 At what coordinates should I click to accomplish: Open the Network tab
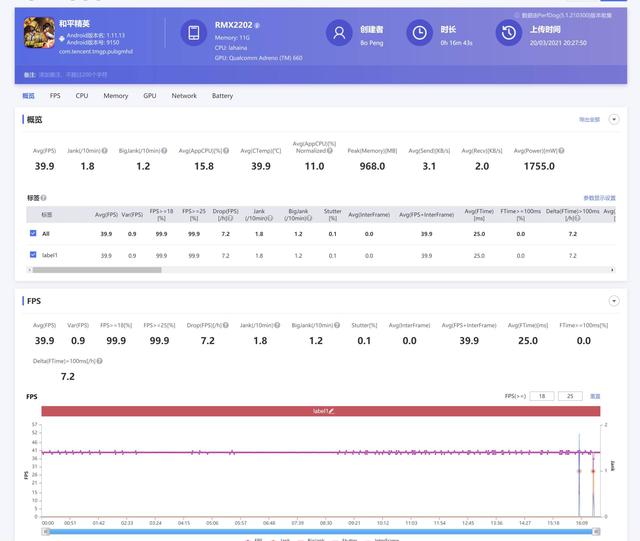(184, 96)
